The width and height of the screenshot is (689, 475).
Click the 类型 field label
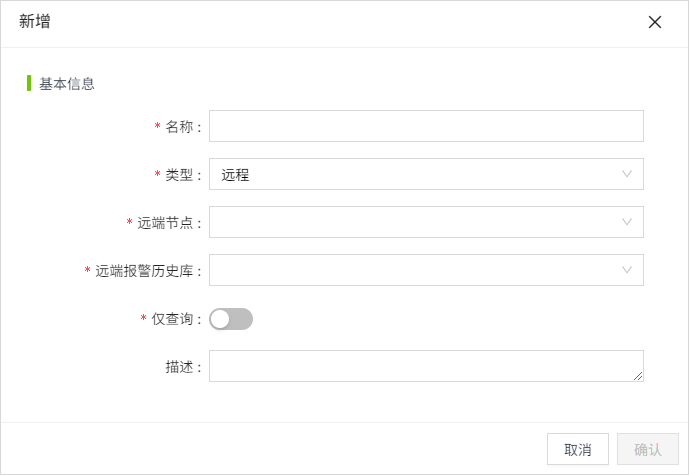180,175
